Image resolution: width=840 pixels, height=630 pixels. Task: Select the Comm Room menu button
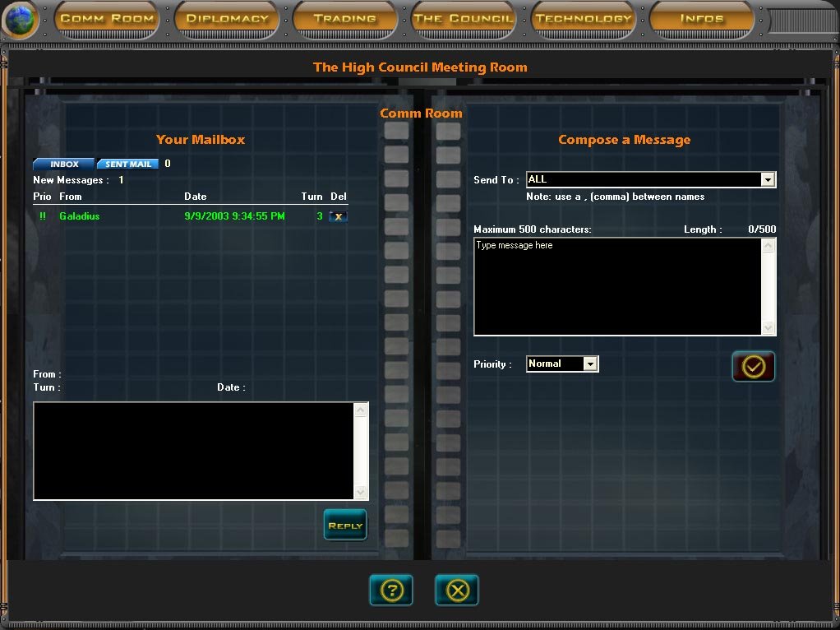(108, 19)
